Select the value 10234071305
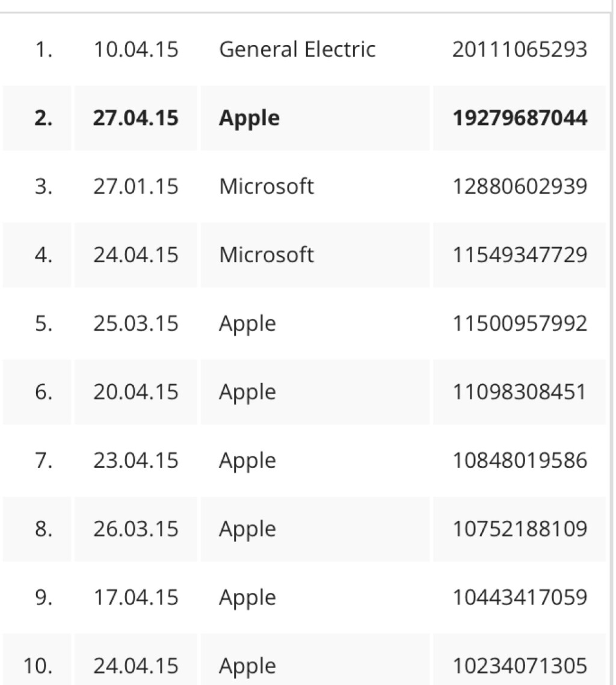Viewport: 616px width, 685px height. pos(519,666)
